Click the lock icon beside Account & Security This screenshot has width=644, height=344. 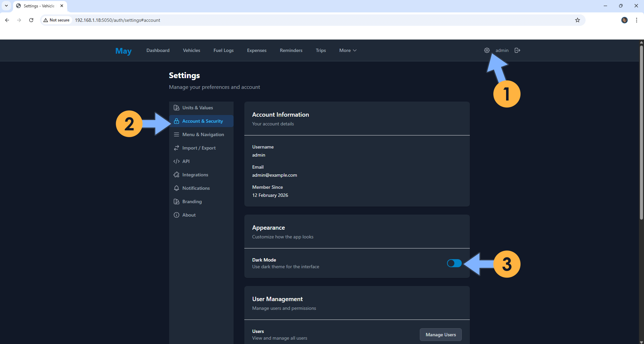pos(176,121)
